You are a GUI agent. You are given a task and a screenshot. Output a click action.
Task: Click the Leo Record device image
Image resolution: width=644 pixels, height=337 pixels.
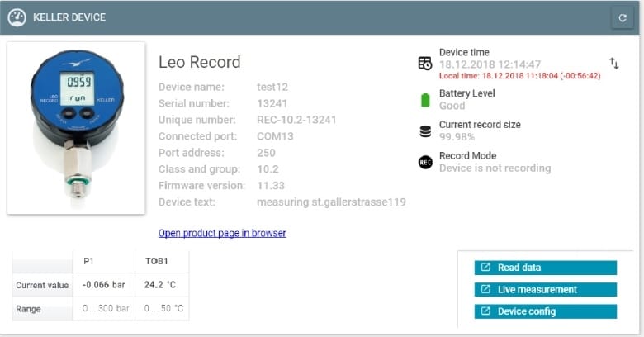[x=77, y=128]
